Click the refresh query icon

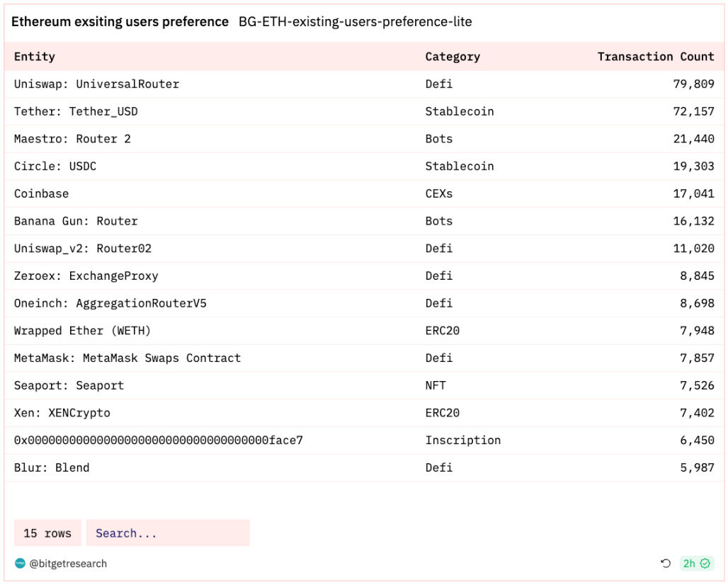[666, 563]
